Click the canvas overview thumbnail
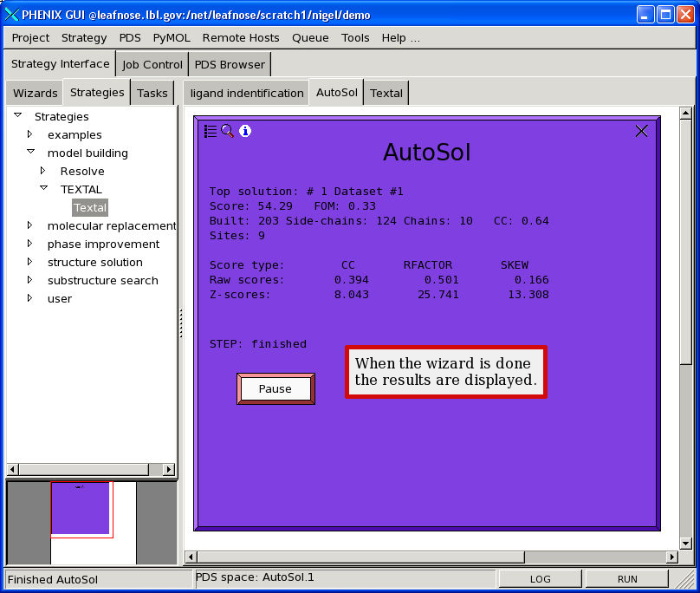This screenshot has height=593, width=700. click(x=80, y=509)
